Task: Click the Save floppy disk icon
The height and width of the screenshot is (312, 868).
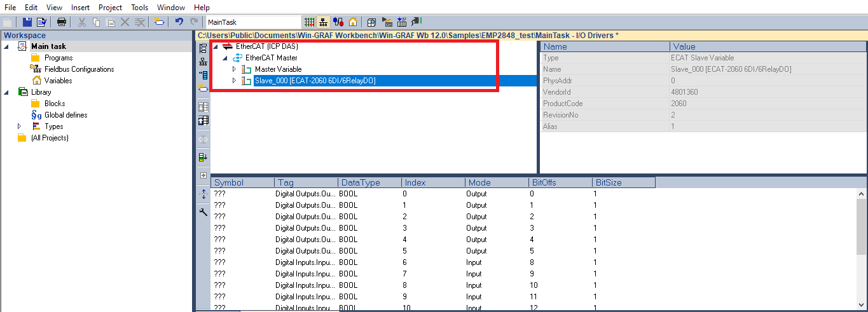Action: [27, 22]
